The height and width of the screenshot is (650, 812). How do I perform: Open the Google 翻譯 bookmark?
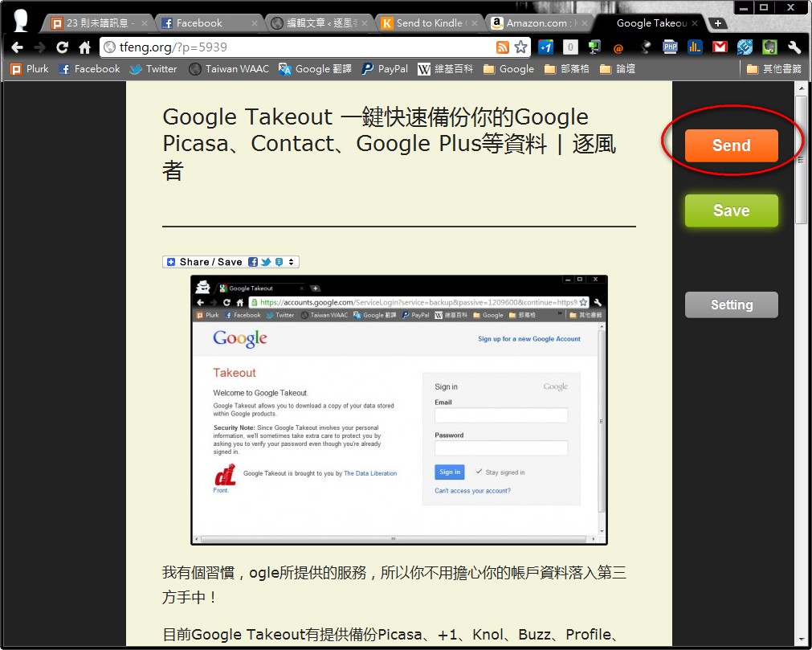pos(315,69)
